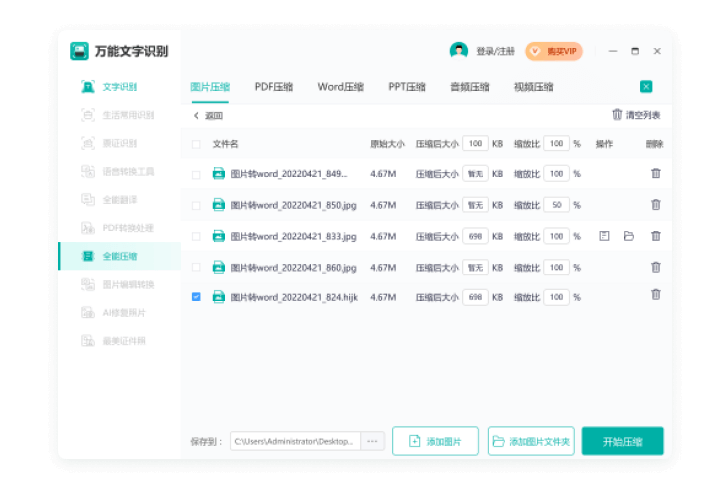Open 最美证件照 in the sidebar
The height and width of the screenshot is (496, 706).
click(113, 341)
